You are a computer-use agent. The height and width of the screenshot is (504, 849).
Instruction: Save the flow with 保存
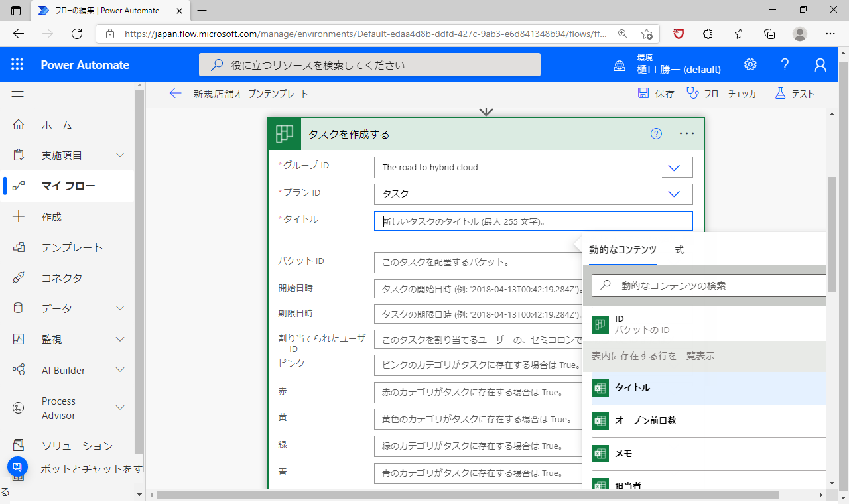656,94
